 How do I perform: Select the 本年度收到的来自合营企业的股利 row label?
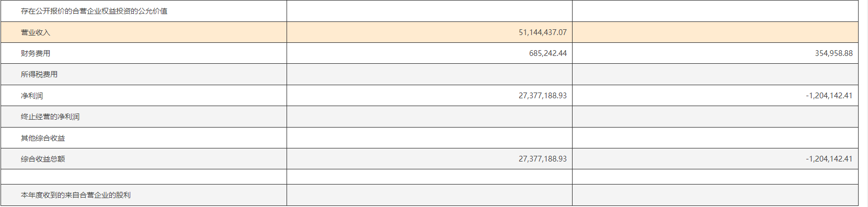coord(76,195)
